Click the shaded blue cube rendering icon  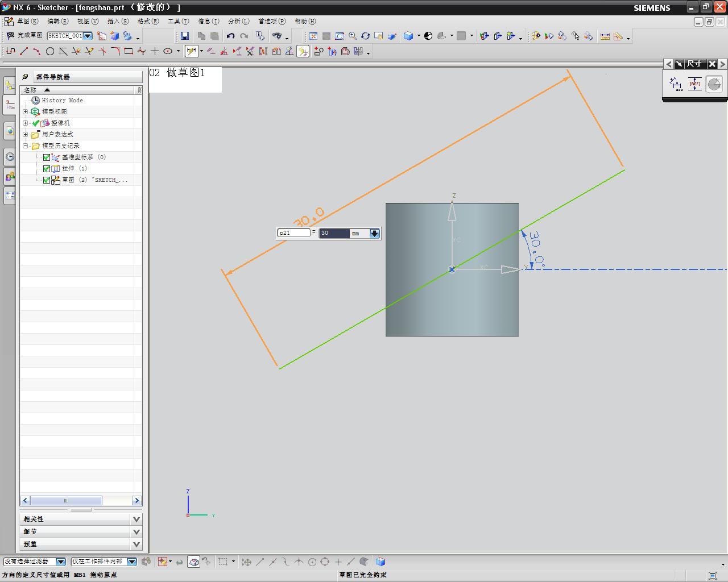pyautogui.click(x=408, y=36)
